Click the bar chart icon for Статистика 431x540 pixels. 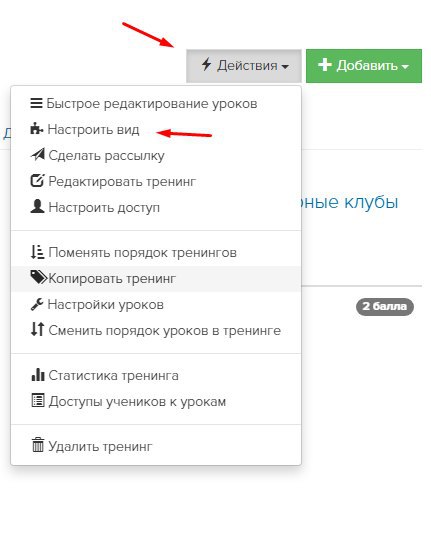click(38, 375)
